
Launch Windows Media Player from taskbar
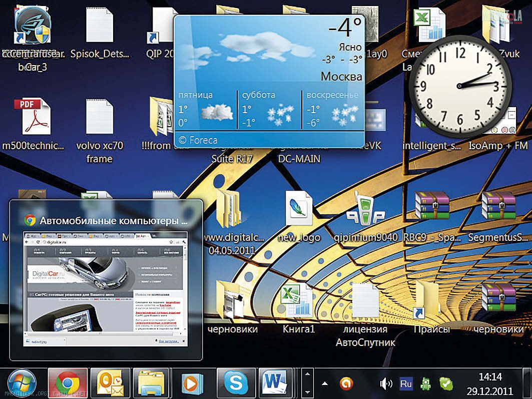pyautogui.click(x=192, y=384)
